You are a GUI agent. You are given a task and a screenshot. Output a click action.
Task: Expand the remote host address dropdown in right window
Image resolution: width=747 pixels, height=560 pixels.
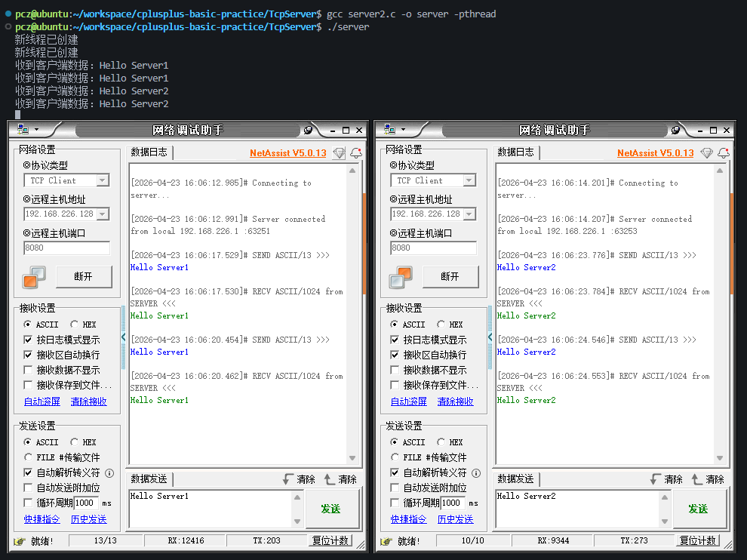coord(469,214)
